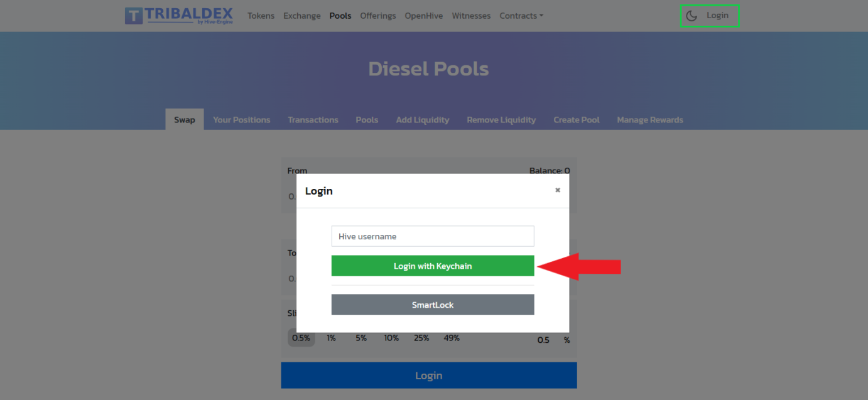Navigate to OpenHive
868x400 pixels.
pos(424,16)
